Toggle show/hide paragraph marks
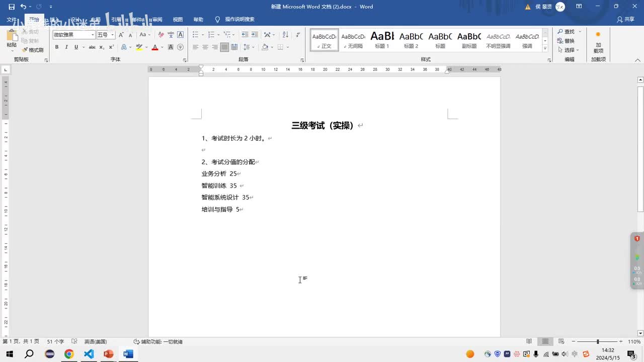The image size is (644, 362). tap(298, 35)
